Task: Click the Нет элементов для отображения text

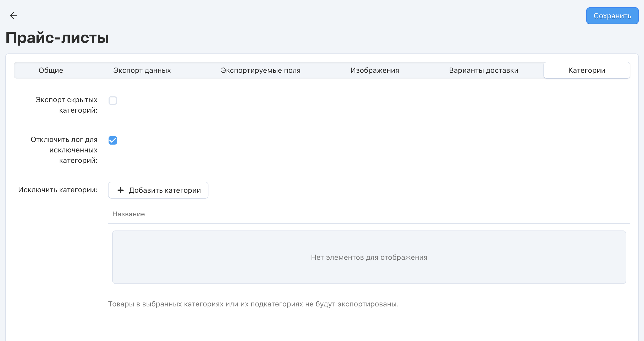Action: click(369, 257)
